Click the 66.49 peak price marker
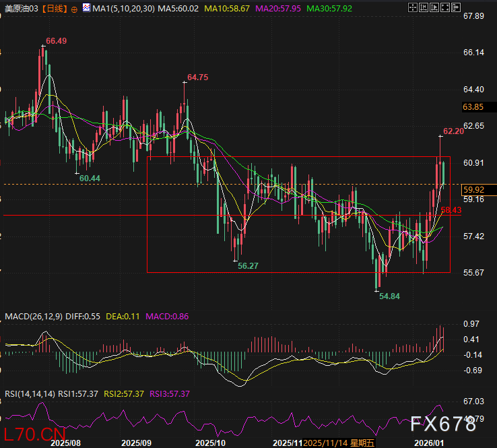497x448 pixels. click(x=56, y=41)
